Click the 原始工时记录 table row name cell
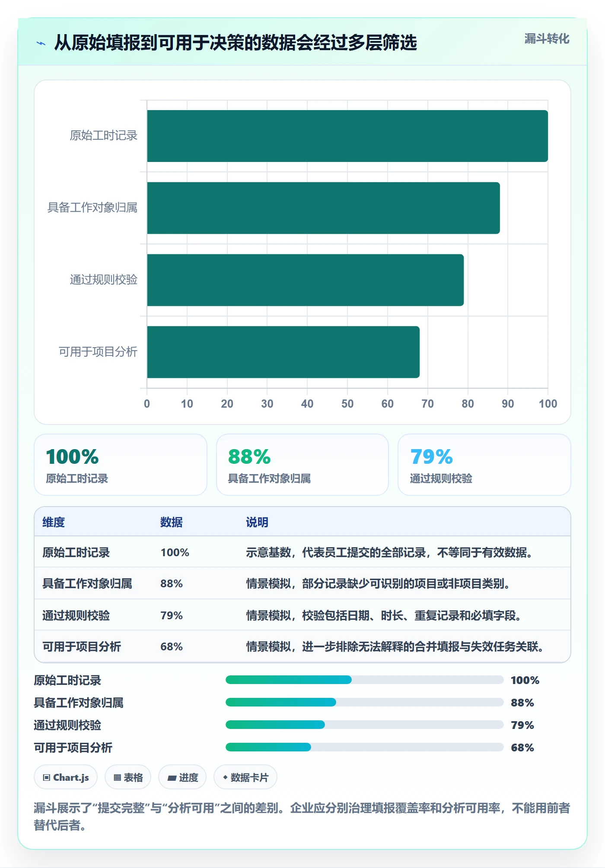The width and height of the screenshot is (605, 868). click(x=76, y=552)
